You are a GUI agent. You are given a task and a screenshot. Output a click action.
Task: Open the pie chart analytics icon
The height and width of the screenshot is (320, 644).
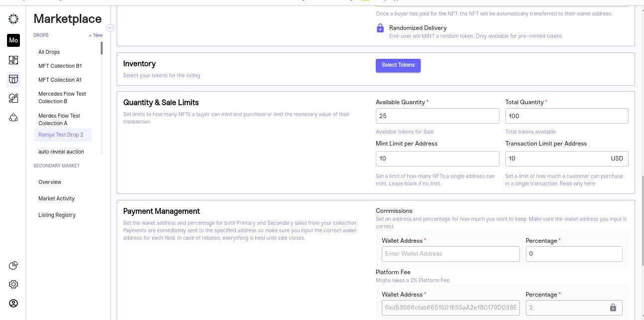pos(13,266)
